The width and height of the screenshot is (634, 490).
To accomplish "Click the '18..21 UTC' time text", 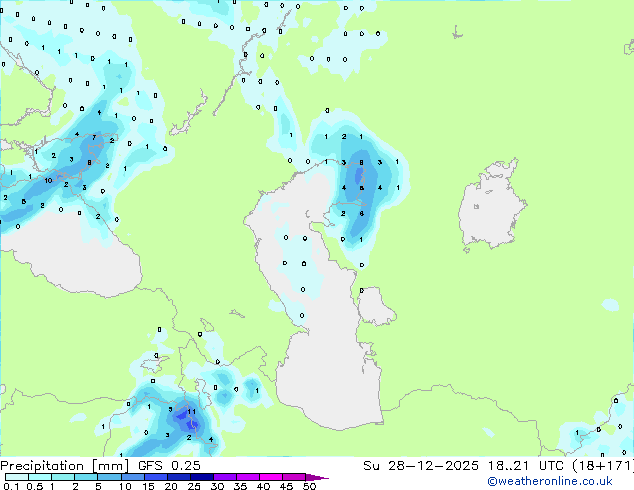I will [526, 466].
